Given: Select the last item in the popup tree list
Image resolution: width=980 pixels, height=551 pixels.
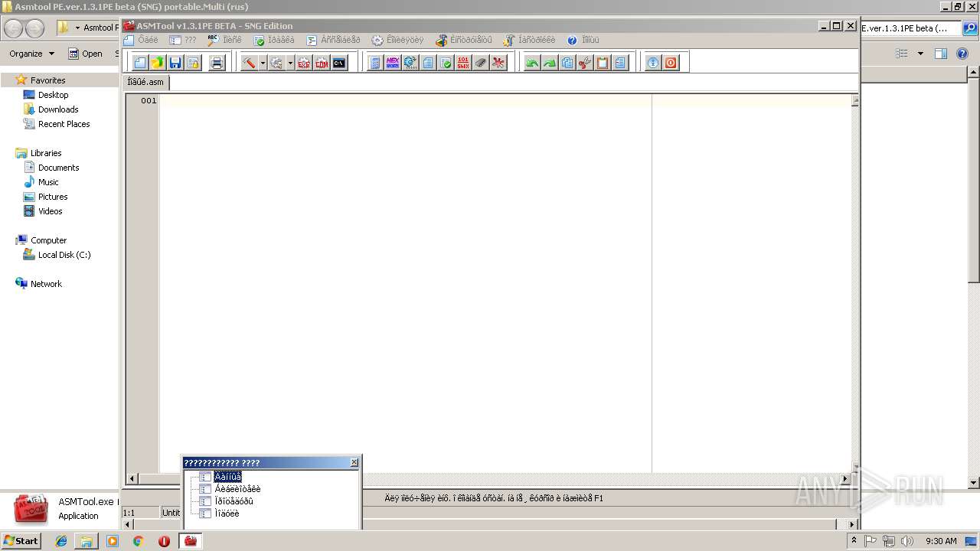Looking at the screenshot, I should 227,514.
